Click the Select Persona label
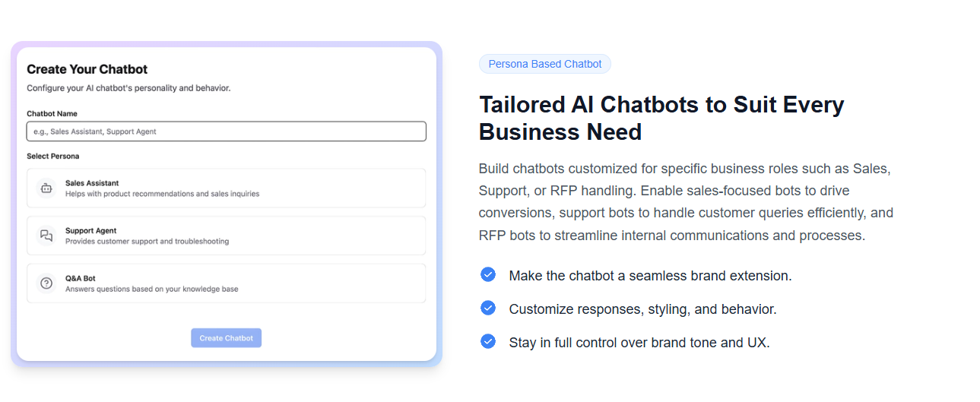This screenshot has height=402, width=980. click(53, 157)
